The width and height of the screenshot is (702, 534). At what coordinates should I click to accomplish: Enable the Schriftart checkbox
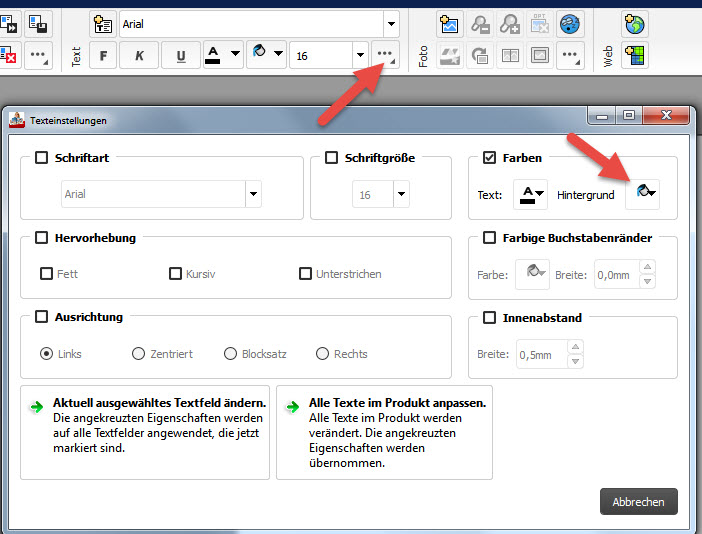tap(41, 157)
